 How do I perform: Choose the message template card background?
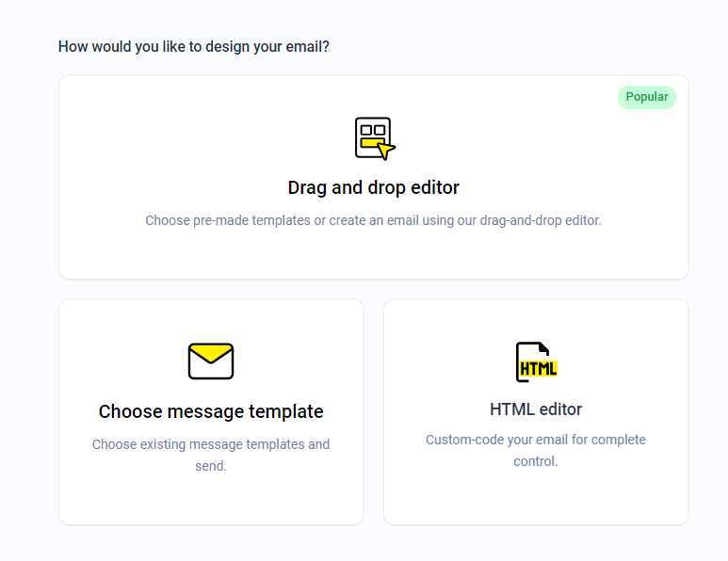(211, 412)
